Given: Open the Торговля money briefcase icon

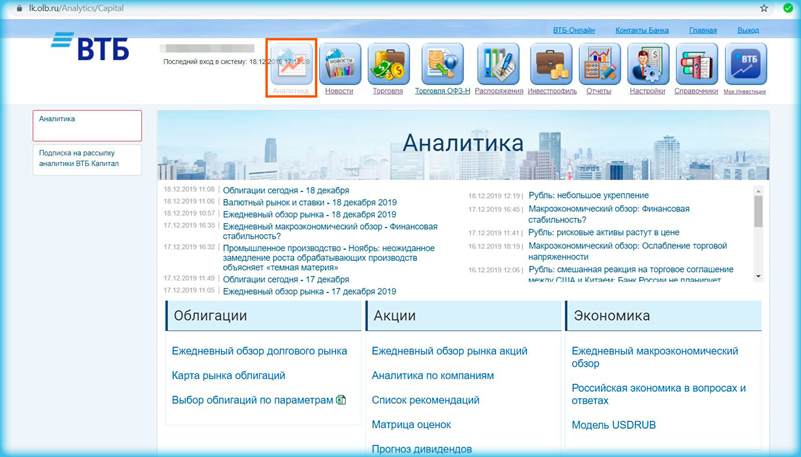Looking at the screenshot, I should [x=388, y=64].
